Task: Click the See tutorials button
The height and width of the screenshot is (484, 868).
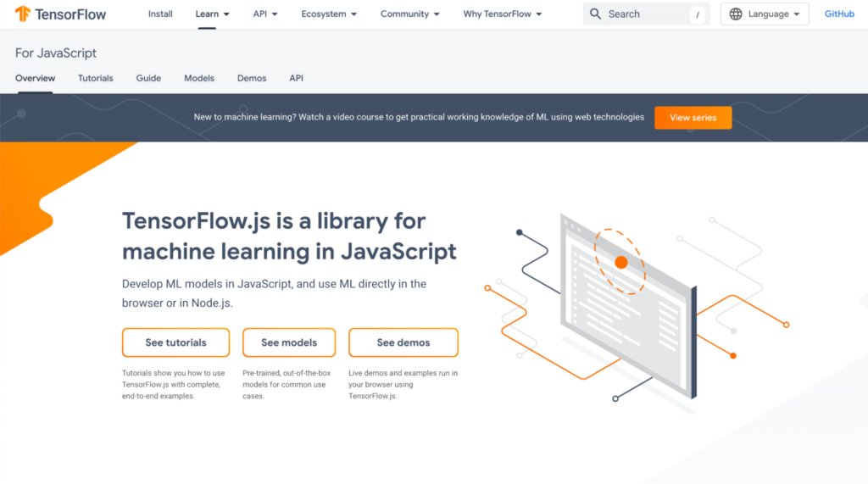Action: (x=175, y=342)
